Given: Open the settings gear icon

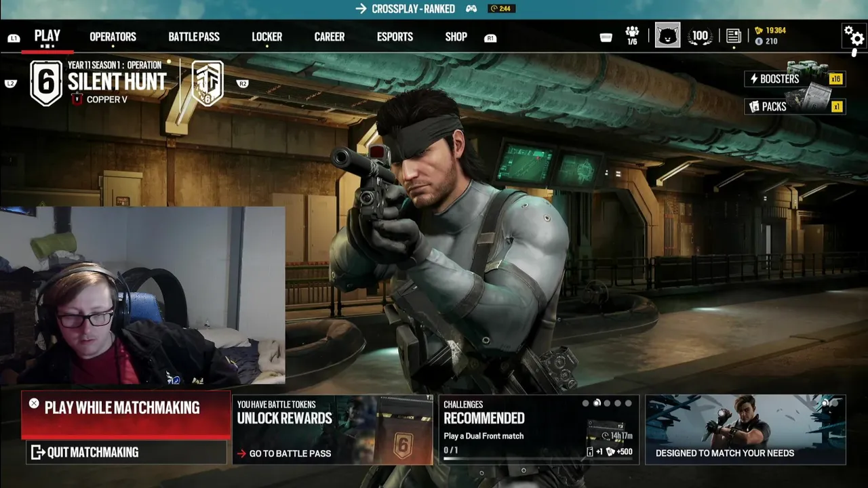Looking at the screenshot, I should tap(853, 36).
